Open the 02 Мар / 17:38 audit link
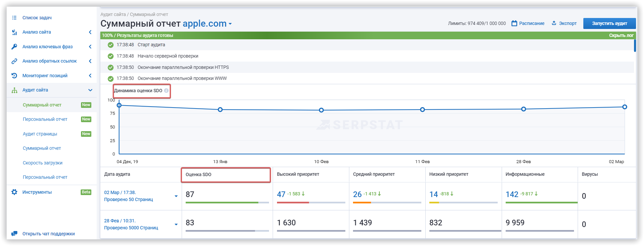This screenshot has width=644, height=246. 120,192
